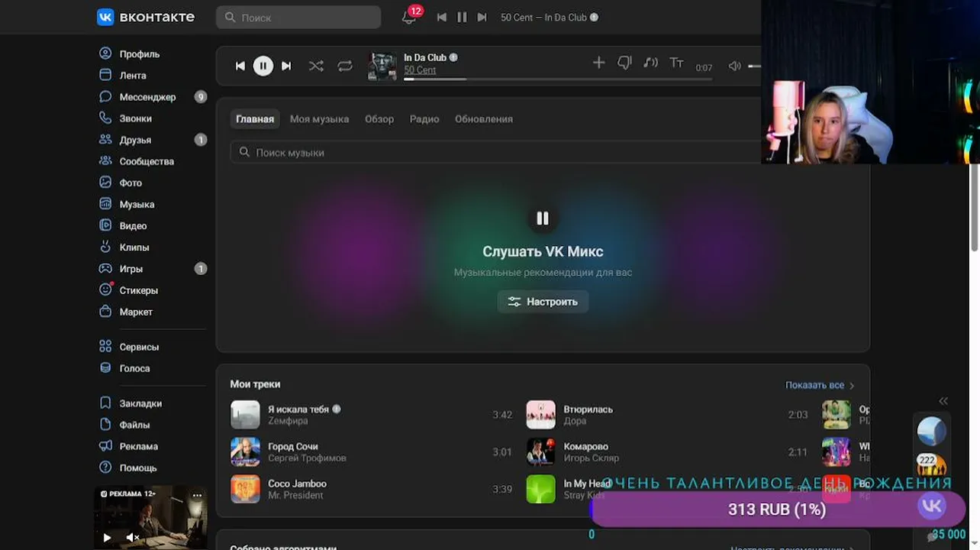
Task: Open Голоса section icon
Action: pos(106,368)
